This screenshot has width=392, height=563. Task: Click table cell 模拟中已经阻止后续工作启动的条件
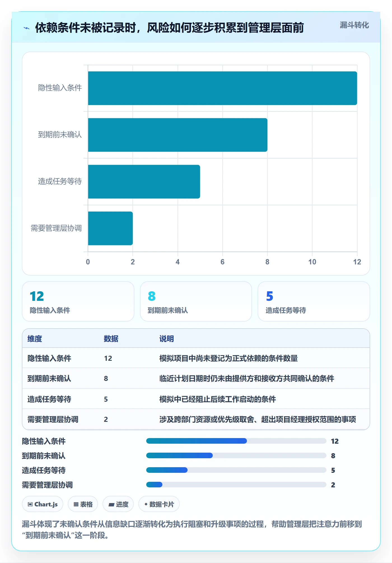click(218, 399)
